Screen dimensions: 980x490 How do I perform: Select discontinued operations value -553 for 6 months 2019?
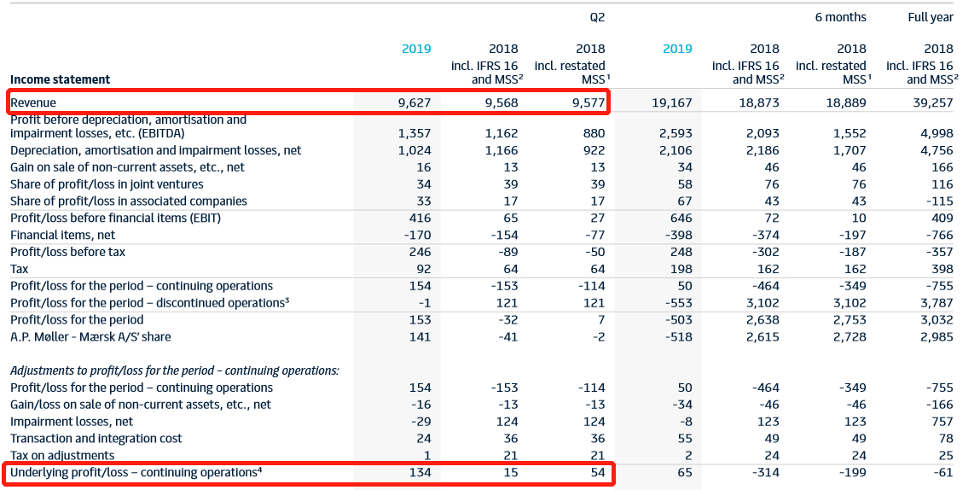678,303
